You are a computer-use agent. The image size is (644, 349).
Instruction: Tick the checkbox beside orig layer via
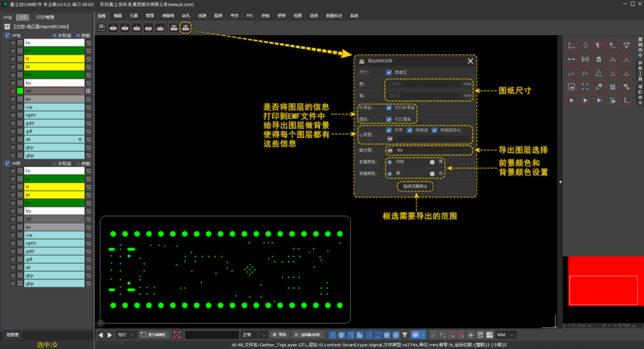pyautogui.click(x=13, y=107)
